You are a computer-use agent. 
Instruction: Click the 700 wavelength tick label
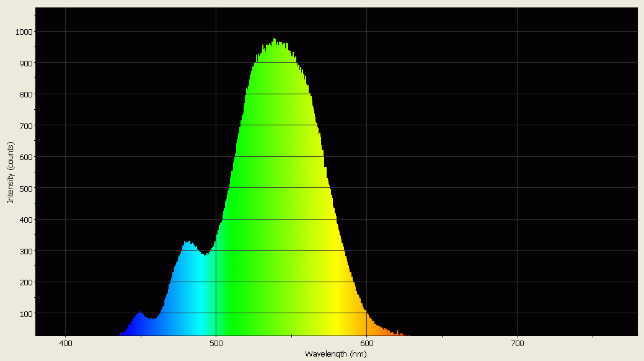click(517, 342)
